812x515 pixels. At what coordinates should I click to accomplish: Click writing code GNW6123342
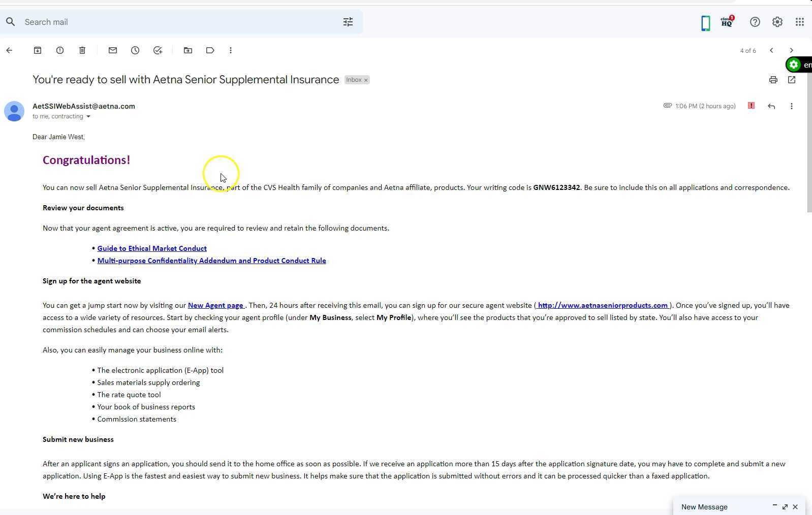[556, 187]
